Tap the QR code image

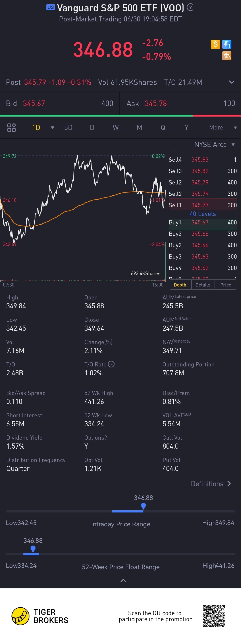coord(214,616)
